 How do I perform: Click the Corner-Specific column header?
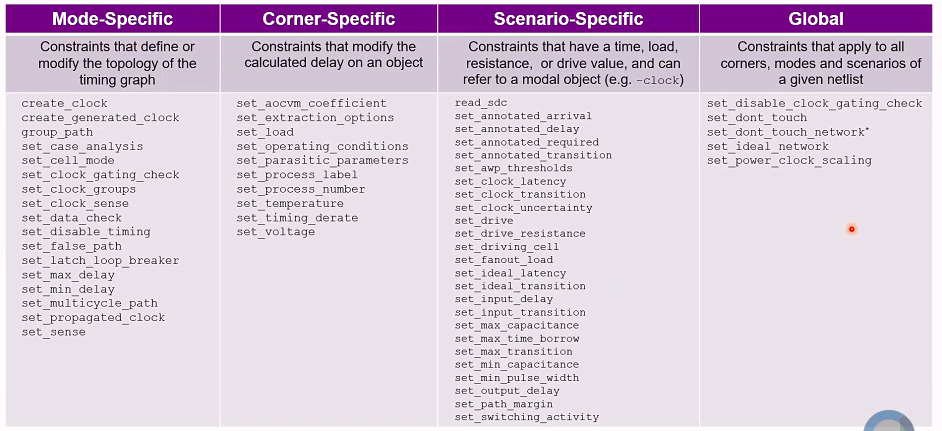coord(329,19)
